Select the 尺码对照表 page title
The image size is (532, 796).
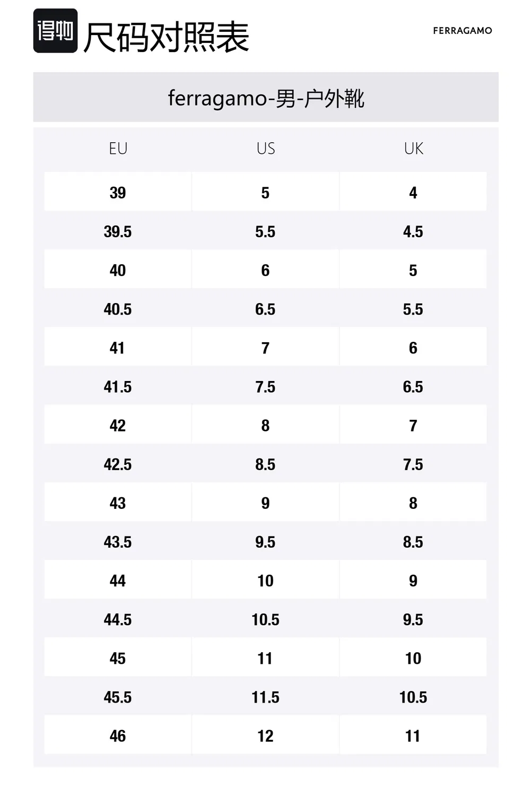coord(166,37)
